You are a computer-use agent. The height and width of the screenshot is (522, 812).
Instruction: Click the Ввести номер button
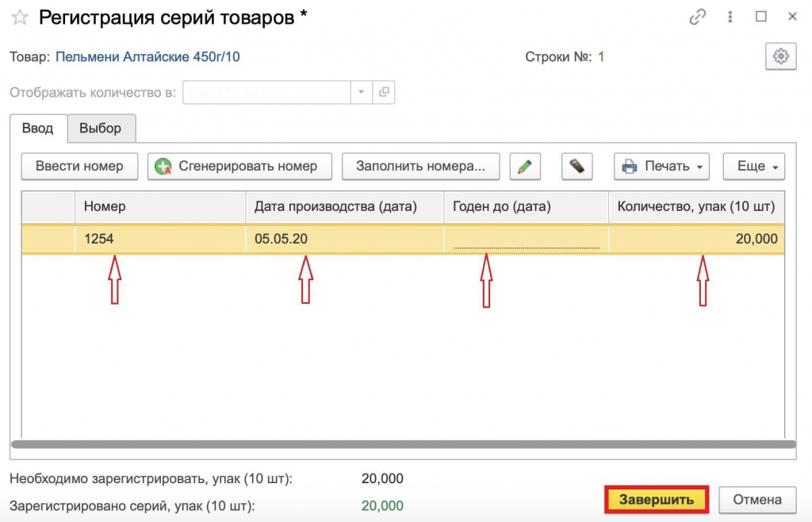[x=79, y=167]
